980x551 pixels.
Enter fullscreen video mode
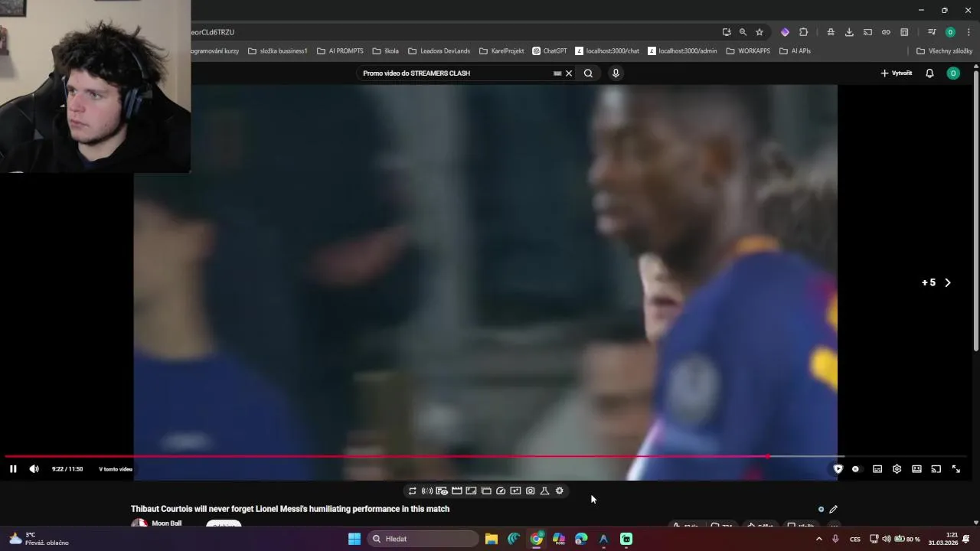pyautogui.click(x=956, y=469)
